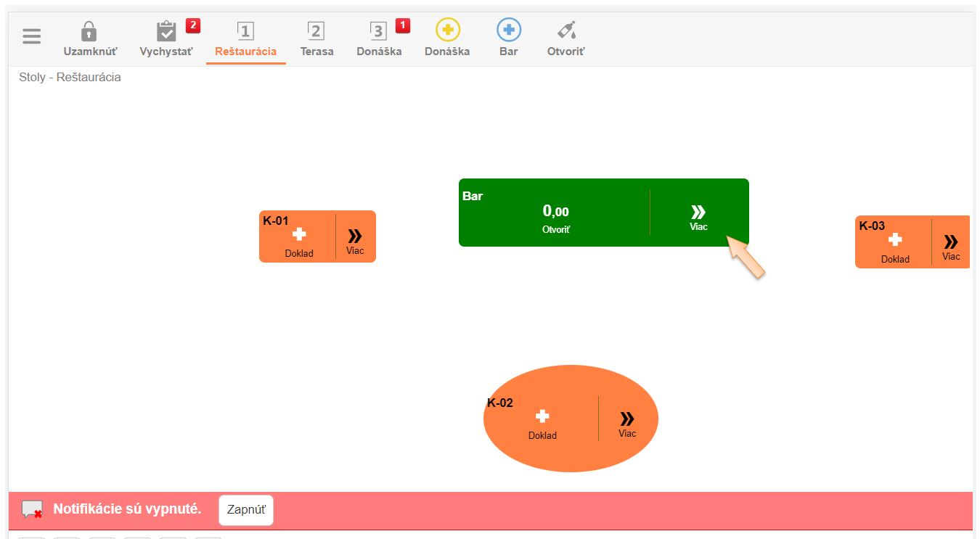980x539 pixels.
Task: Switch to the Reštaurácia tab
Action: 245,39
